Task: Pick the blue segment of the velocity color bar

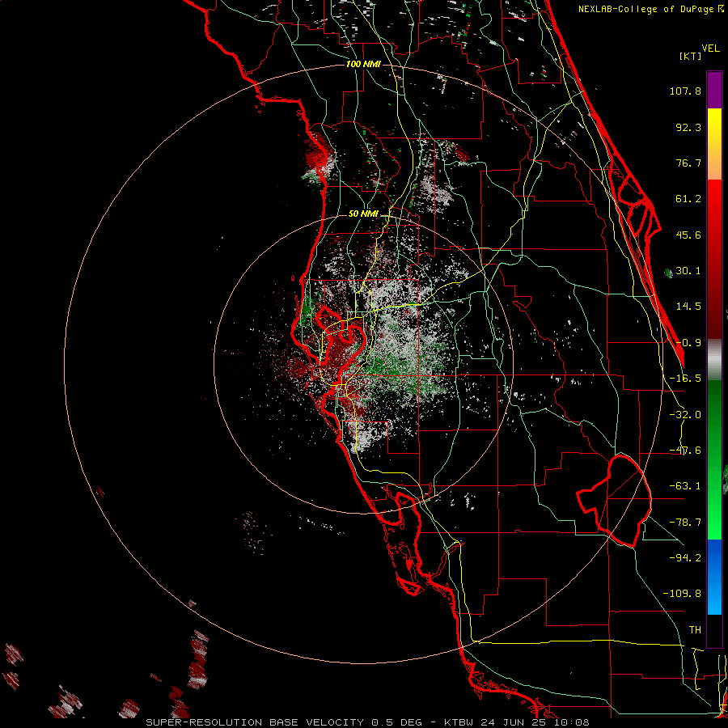Action: click(714, 557)
